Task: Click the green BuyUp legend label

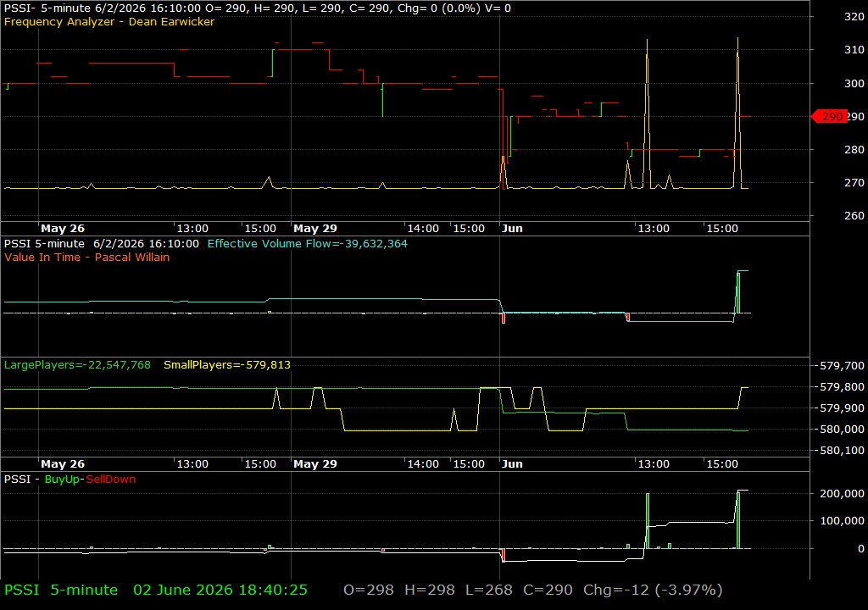Action: click(x=62, y=480)
